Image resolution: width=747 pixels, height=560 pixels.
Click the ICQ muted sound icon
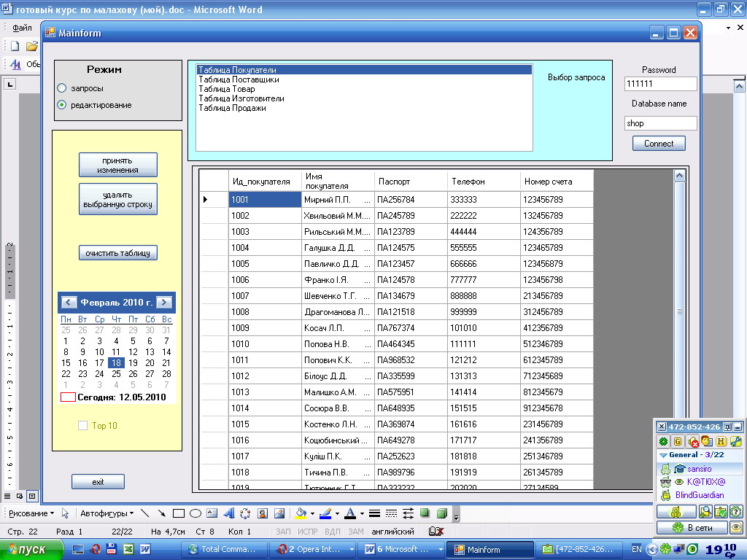693,441
